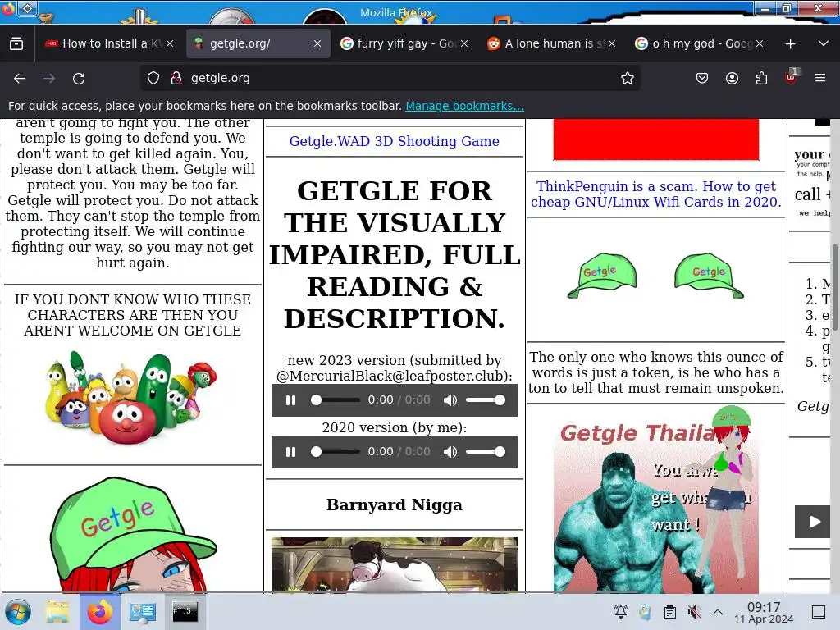Click the show desktop tray icon
Image resolution: width=840 pixels, height=630 pixels.
pyautogui.click(x=819, y=612)
